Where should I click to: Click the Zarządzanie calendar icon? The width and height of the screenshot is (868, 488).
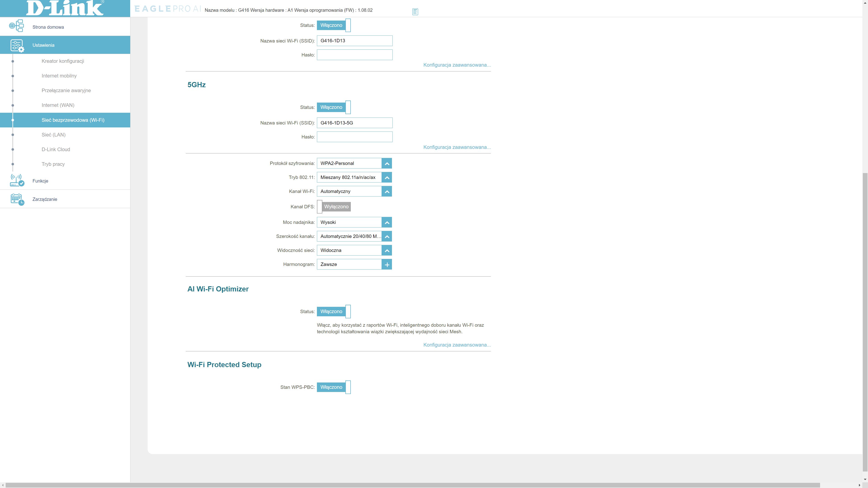pyautogui.click(x=17, y=199)
